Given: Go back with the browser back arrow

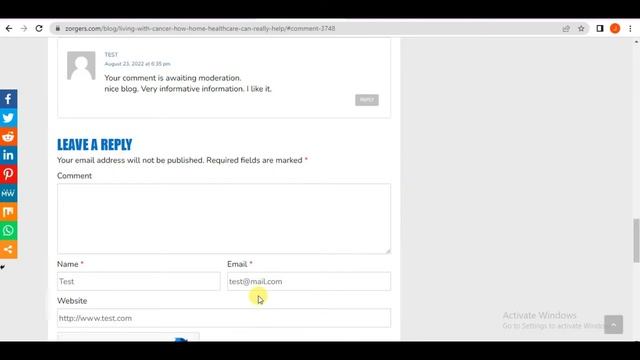Looking at the screenshot, I should (9, 29).
